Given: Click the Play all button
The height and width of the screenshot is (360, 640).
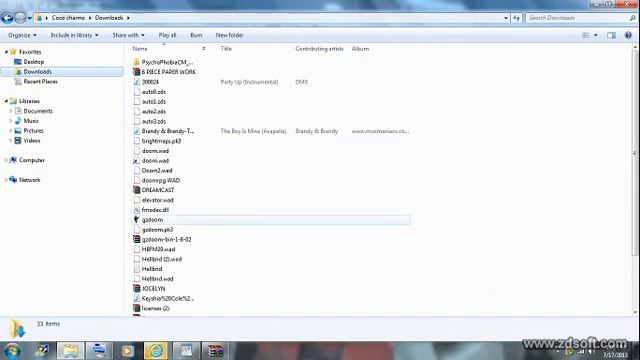Looking at the screenshot, I should pyautogui.click(x=167, y=35).
